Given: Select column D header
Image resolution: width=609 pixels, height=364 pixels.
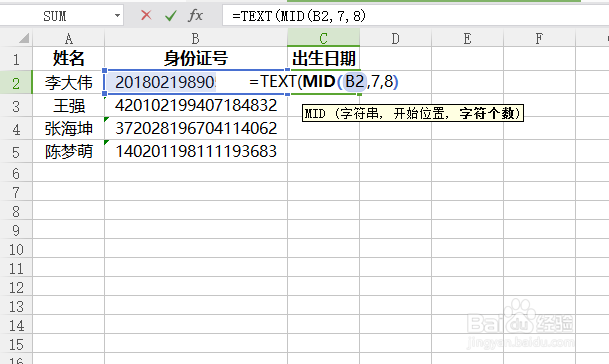Looking at the screenshot, I should (x=395, y=38).
